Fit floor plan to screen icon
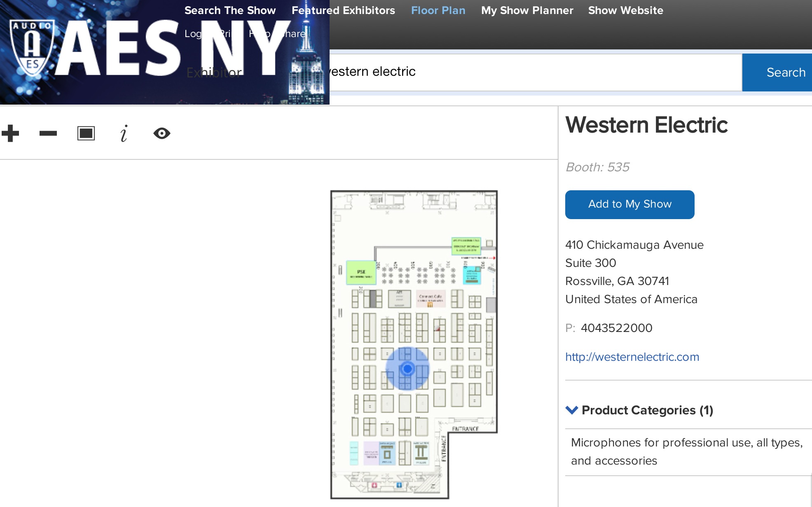This screenshot has width=812, height=507. pyautogui.click(x=86, y=133)
